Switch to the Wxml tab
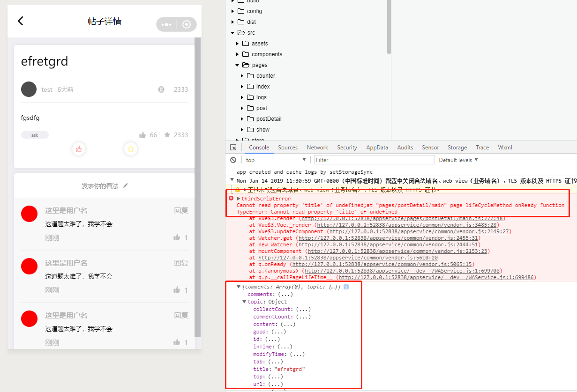This screenshot has width=577, height=392. [x=505, y=147]
